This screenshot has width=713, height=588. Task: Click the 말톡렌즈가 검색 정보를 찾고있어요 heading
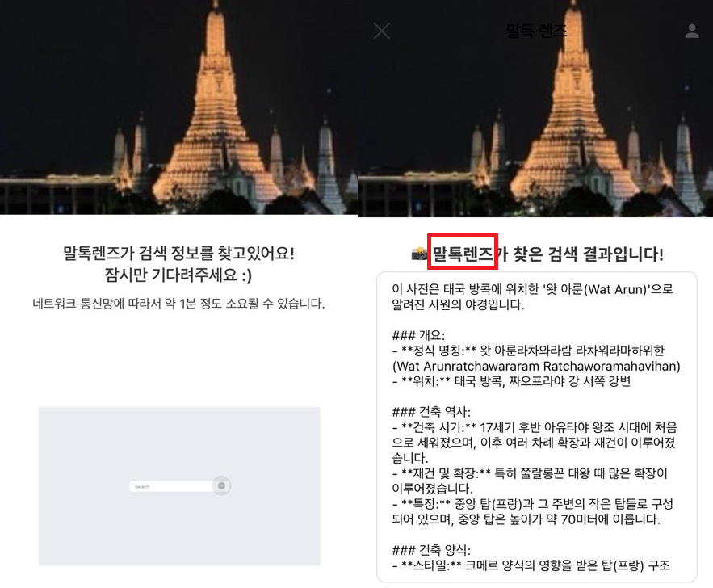[178, 254]
